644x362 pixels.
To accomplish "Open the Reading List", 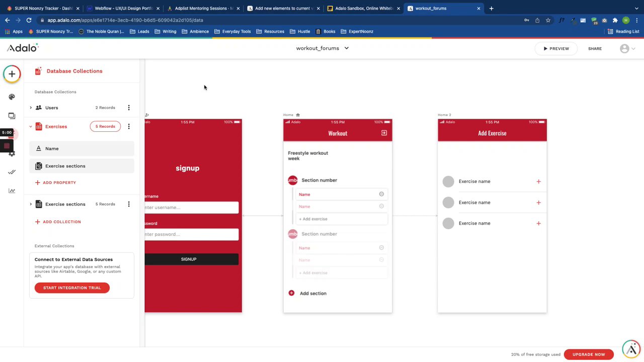I will (x=623, y=31).
